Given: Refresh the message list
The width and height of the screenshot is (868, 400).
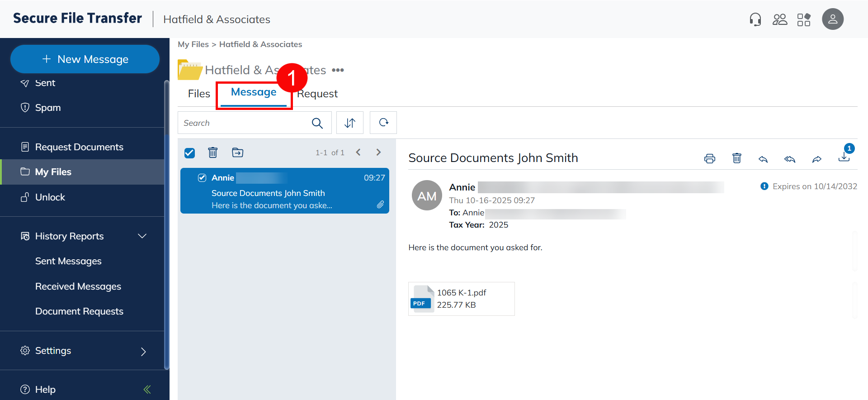Looking at the screenshot, I should pos(383,123).
